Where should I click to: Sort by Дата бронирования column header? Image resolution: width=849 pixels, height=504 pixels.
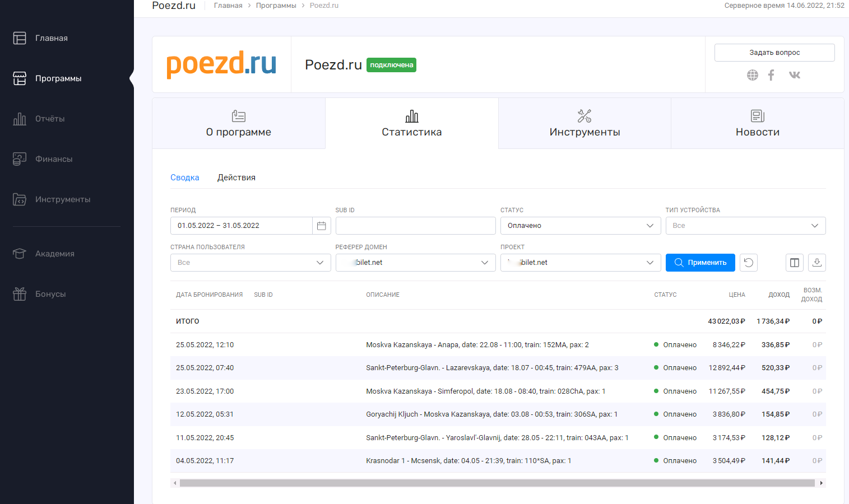[x=210, y=295]
